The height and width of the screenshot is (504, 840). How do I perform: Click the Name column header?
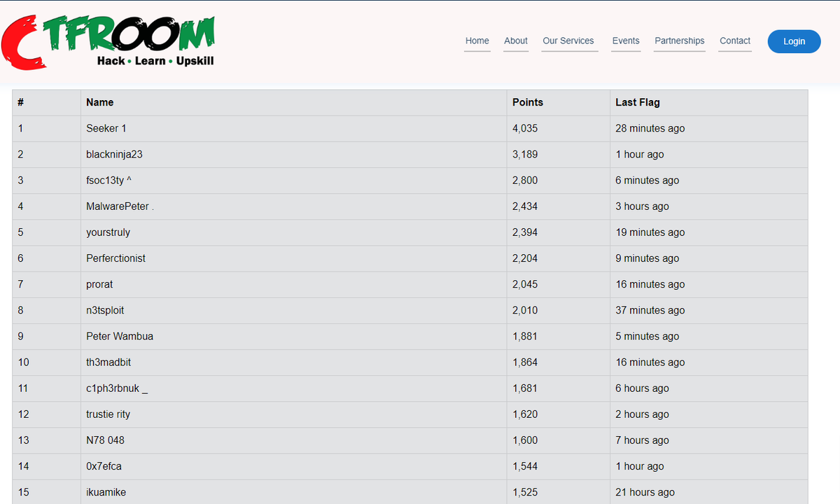click(x=293, y=103)
